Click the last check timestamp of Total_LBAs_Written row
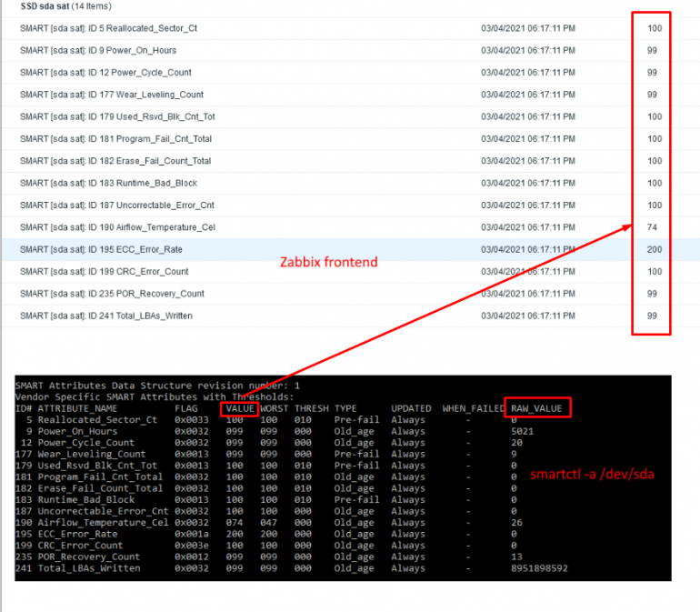The image size is (700, 612). pos(528,316)
